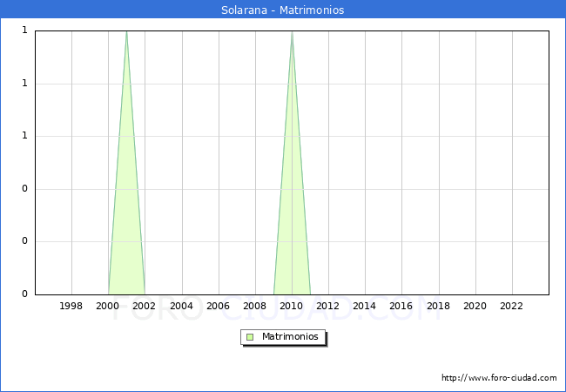Open the www.foro-ciudad.com link
This screenshot has width=566, height=392.
499,378
